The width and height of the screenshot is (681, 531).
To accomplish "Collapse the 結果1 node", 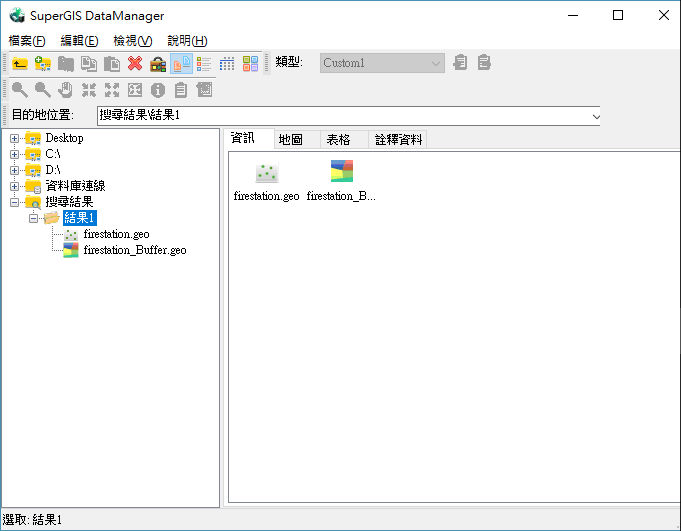I will tap(33, 218).
